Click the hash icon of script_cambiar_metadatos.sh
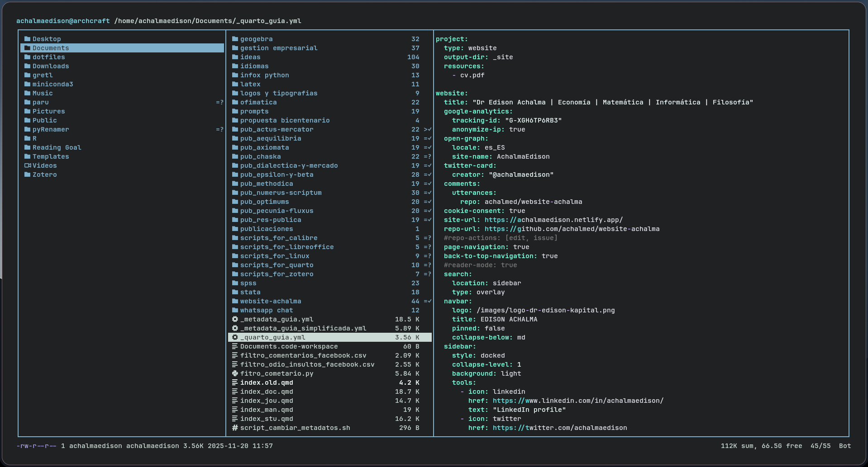 click(235, 428)
